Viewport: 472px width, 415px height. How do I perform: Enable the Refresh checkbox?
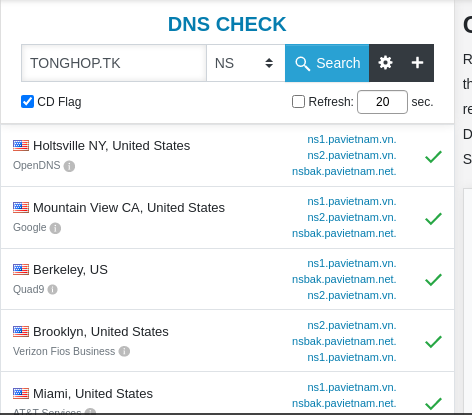(x=298, y=102)
